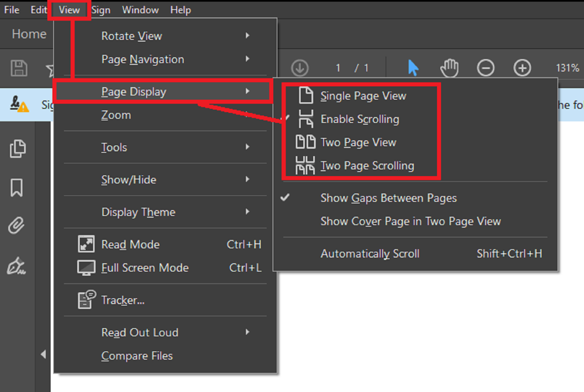This screenshot has width=584, height=392.
Task: Zoom out using the minus icon
Action: (x=486, y=68)
